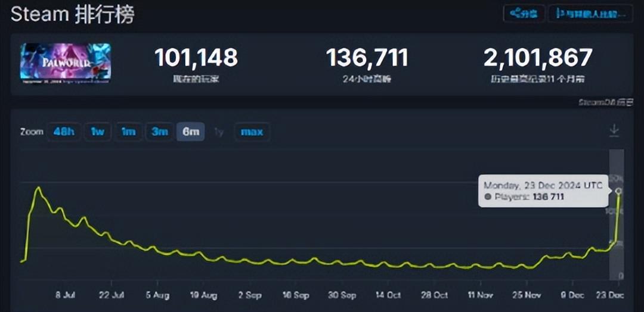Click the early July peak on the chart line

coord(39,188)
